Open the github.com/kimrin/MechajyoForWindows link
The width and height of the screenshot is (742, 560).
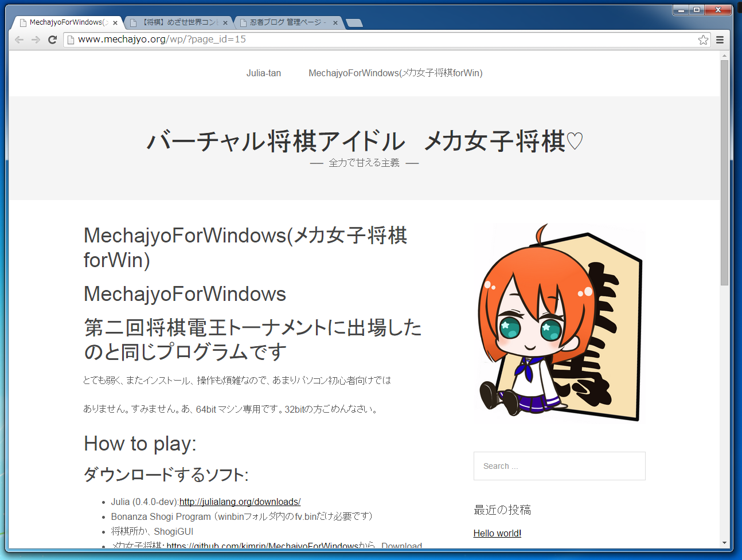click(x=263, y=546)
